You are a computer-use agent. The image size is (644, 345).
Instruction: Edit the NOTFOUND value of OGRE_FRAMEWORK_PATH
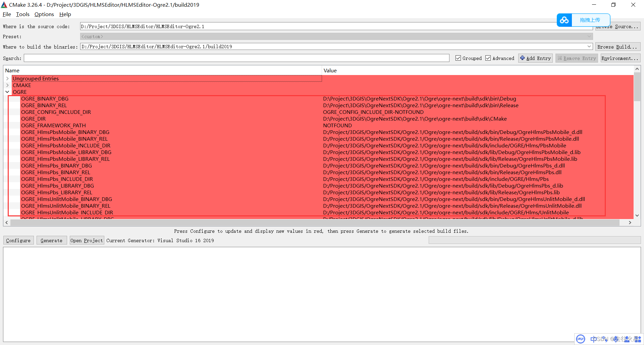coord(337,125)
